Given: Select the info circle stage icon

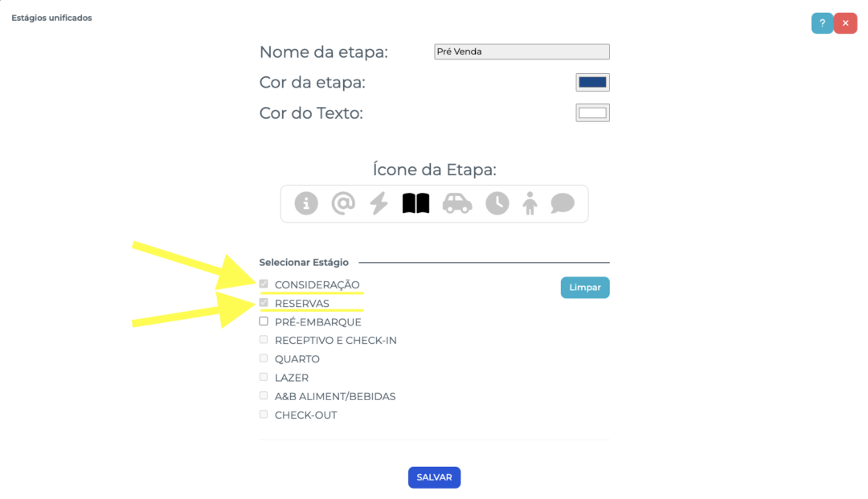Looking at the screenshot, I should (306, 203).
